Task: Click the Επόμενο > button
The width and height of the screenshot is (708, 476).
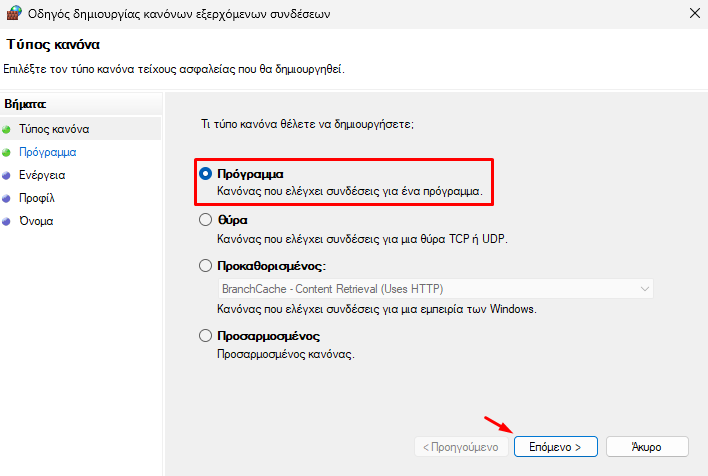Action: click(x=555, y=447)
